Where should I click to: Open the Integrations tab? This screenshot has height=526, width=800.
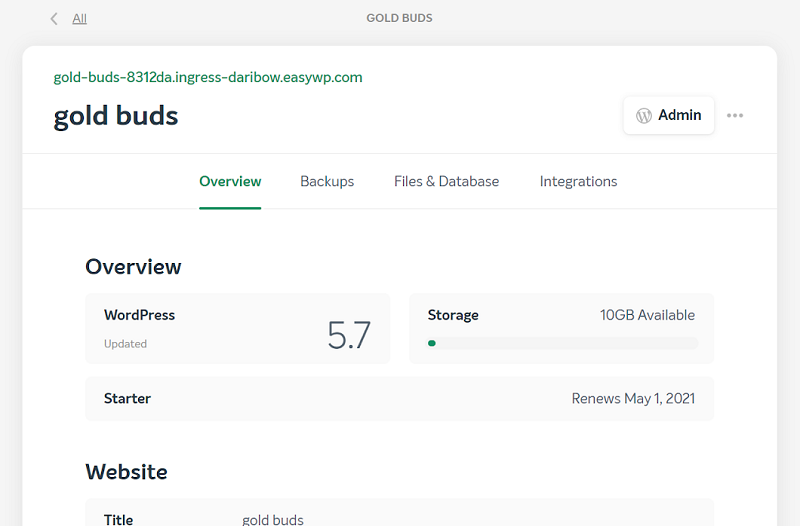(578, 182)
